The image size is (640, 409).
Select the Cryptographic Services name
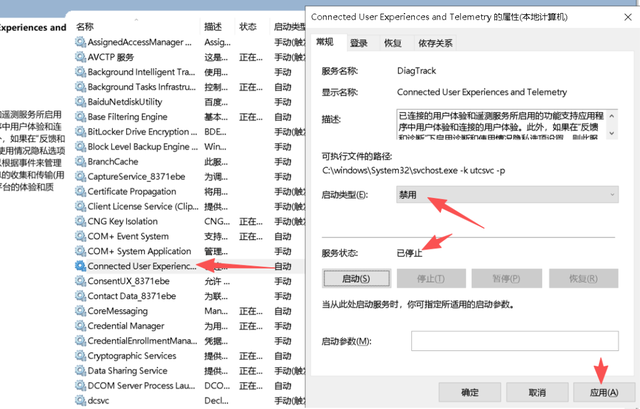[x=132, y=356]
